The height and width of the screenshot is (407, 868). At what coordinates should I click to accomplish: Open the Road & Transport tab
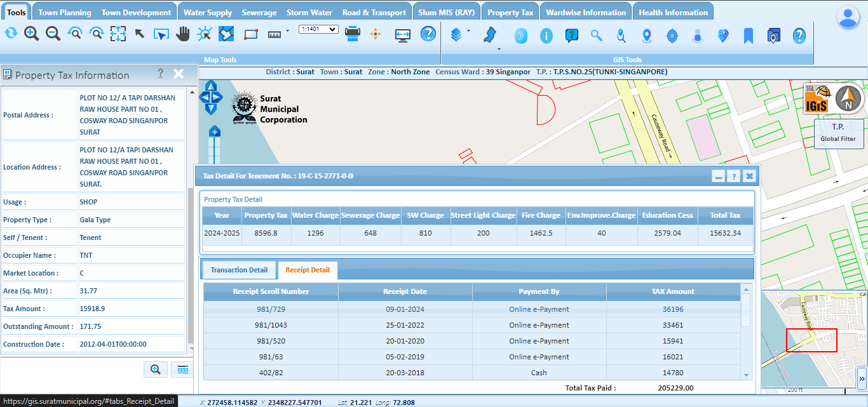(374, 12)
